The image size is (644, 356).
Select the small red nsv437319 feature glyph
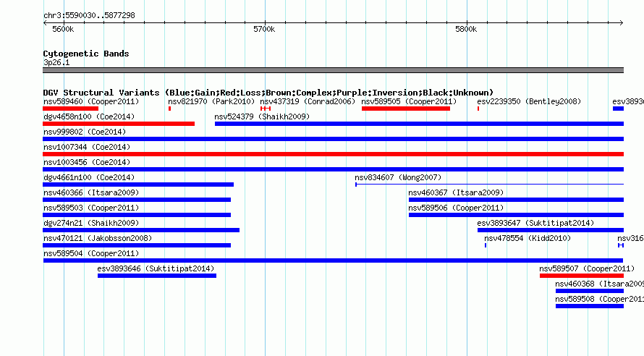coord(266,109)
